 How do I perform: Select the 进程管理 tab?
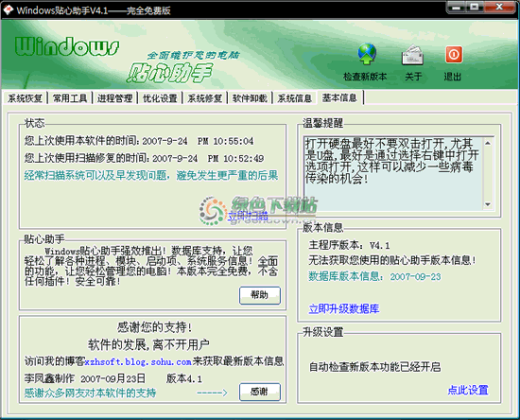pos(114,98)
